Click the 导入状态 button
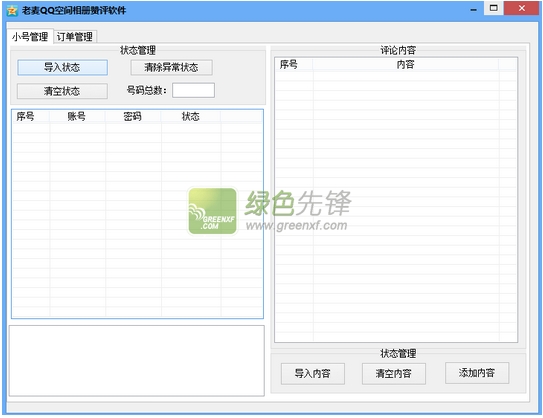 (x=62, y=67)
